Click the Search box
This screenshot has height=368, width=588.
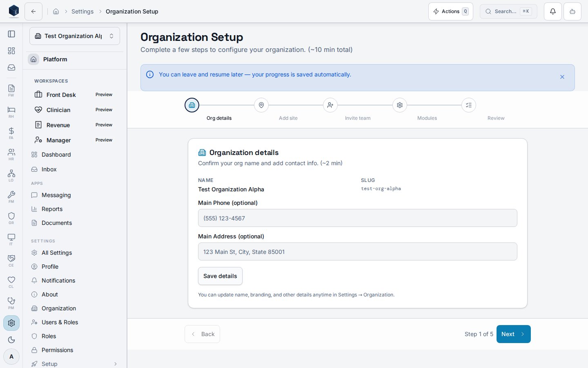point(508,11)
